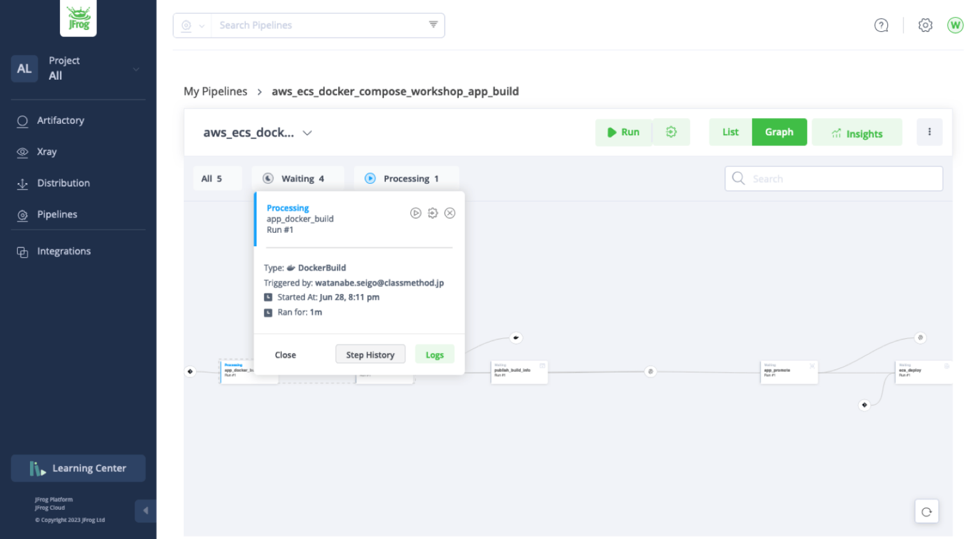
Task: Open step configuration via gear icon in popup
Action: point(433,212)
